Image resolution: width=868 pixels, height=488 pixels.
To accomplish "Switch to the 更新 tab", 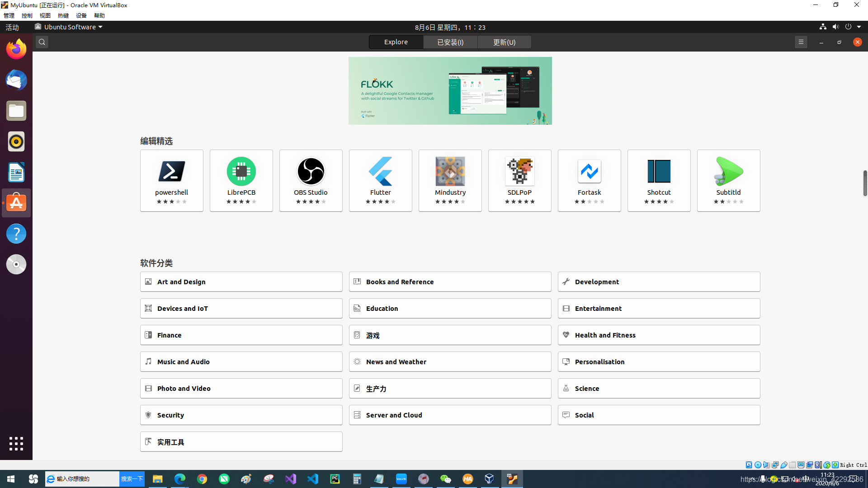I will click(x=505, y=42).
